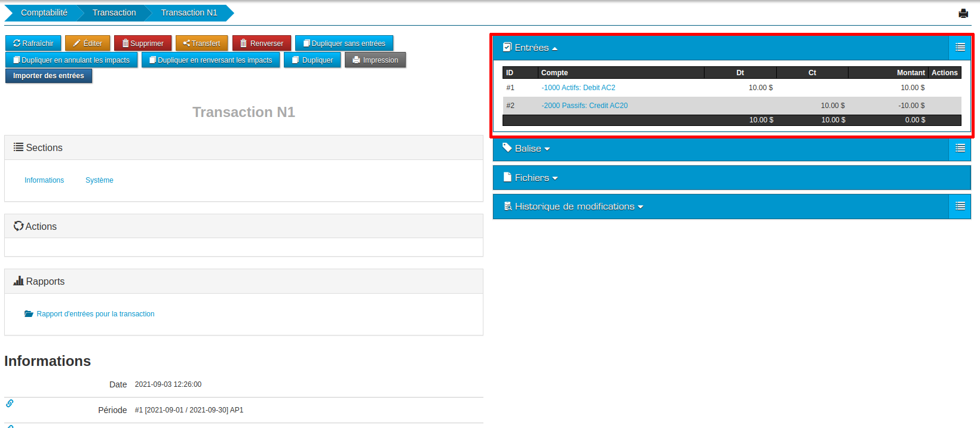Expand the Balise panel
The image size is (980, 428).
[527, 149]
